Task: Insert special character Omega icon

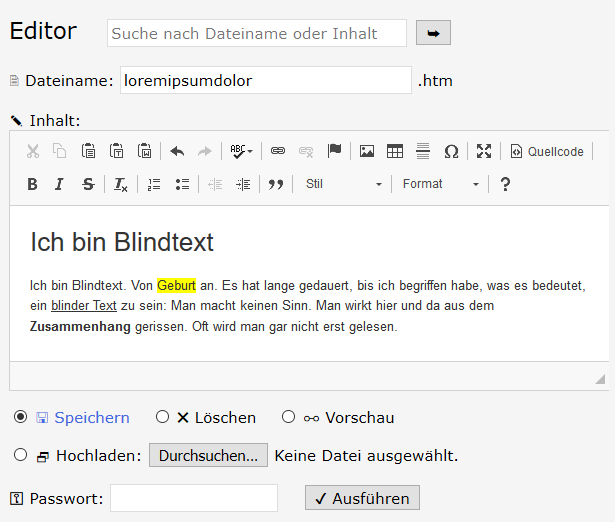Action: (x=451, y=151)
